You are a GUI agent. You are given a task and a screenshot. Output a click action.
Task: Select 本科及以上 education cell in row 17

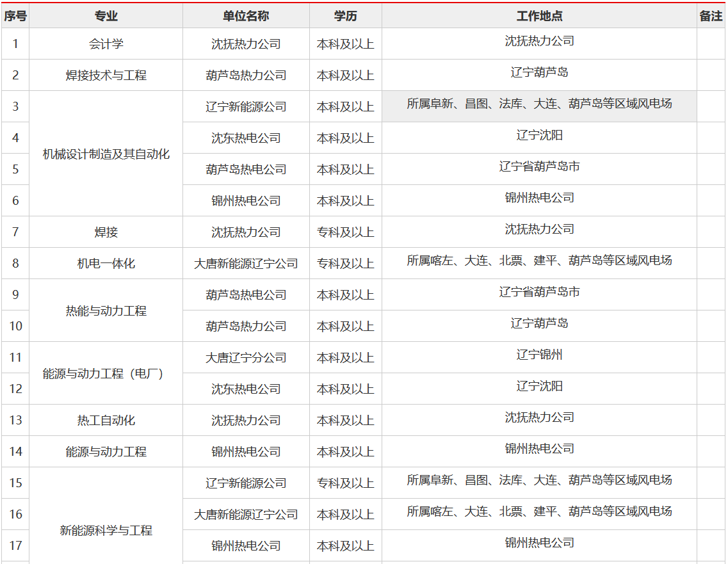click(345, 546)
